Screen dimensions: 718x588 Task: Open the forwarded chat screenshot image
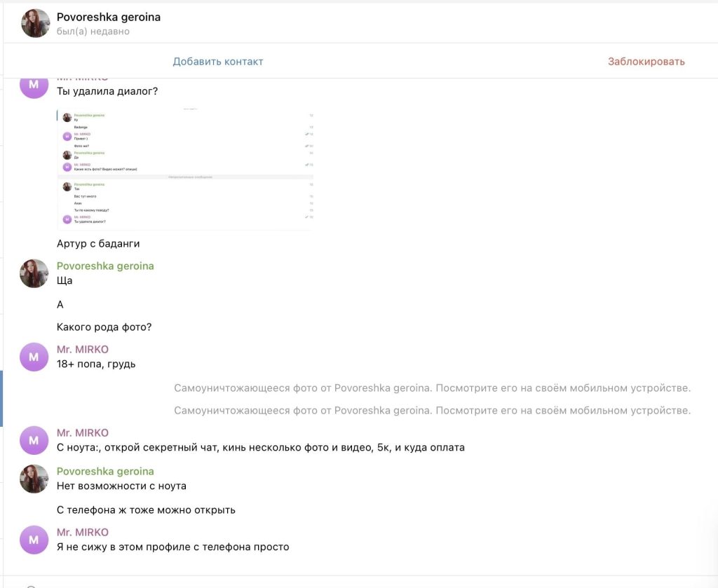click(185, 169)
